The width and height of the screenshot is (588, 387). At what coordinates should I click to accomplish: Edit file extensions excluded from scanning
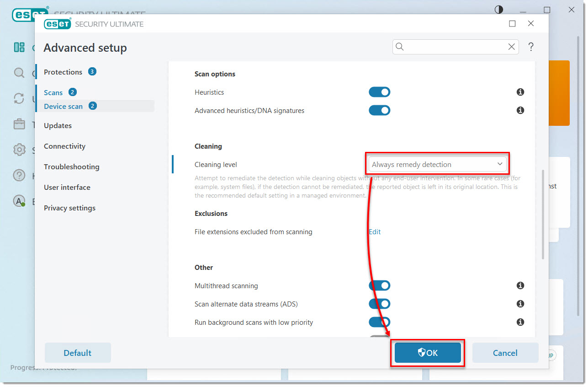click(375, 232)
